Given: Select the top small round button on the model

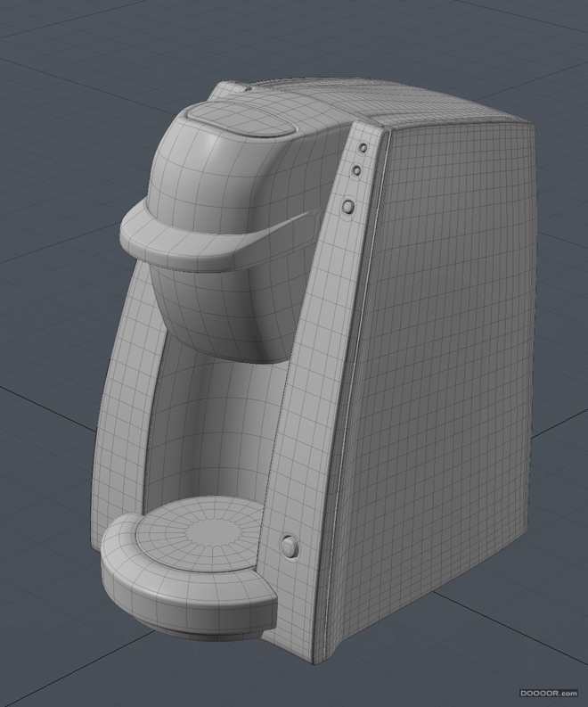Looking at the screenshot, I should (x=363, y=147).
